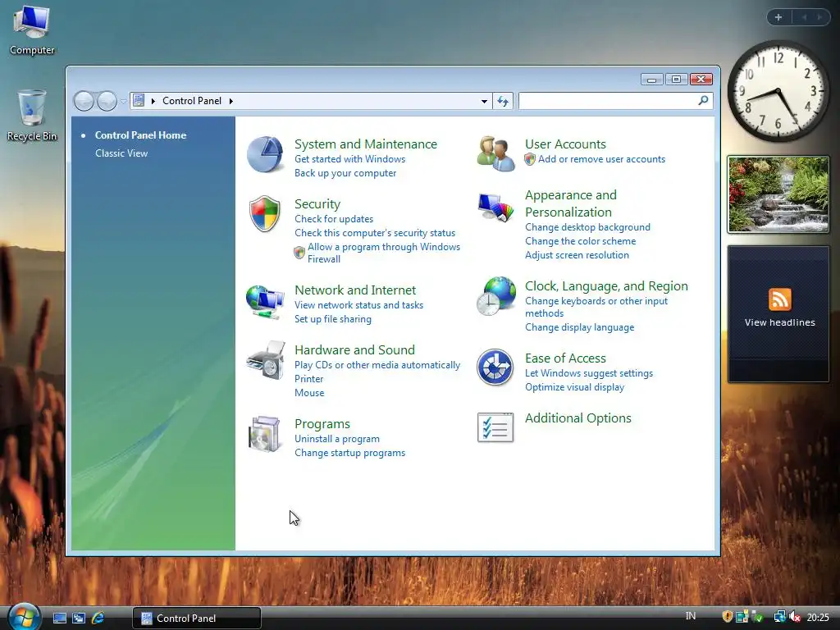Click Set up file sharing
The height and width of the screenshot is (630, 840).
point(333,319)
